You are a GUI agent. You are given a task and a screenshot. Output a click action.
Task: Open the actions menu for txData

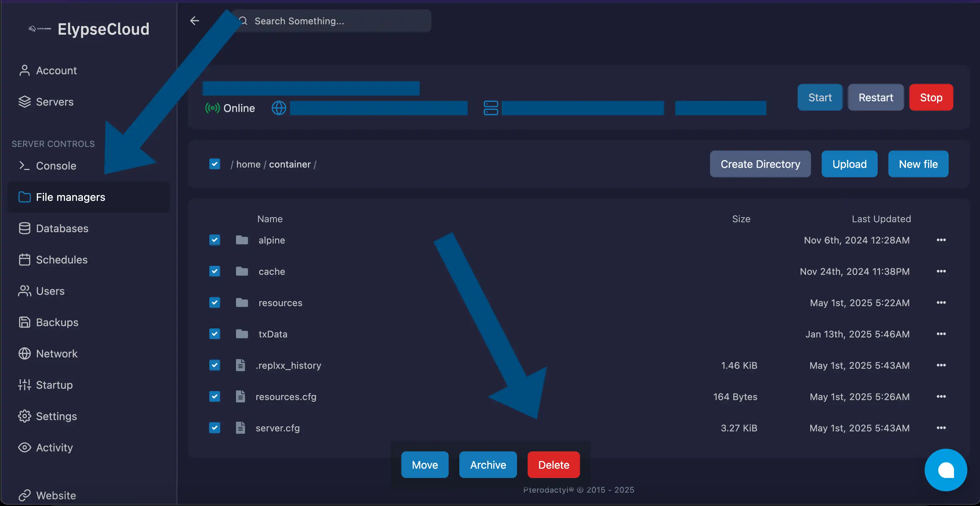(x=942, y=334)
